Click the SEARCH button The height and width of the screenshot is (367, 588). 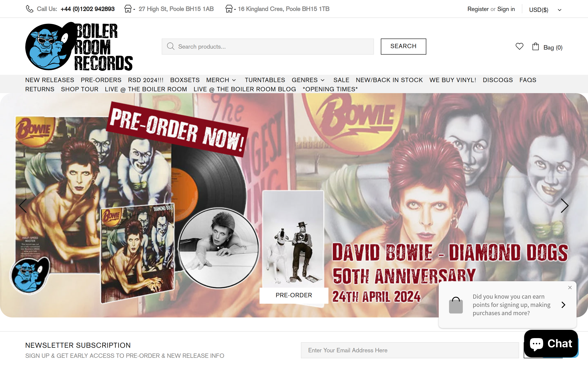[403, 46]
